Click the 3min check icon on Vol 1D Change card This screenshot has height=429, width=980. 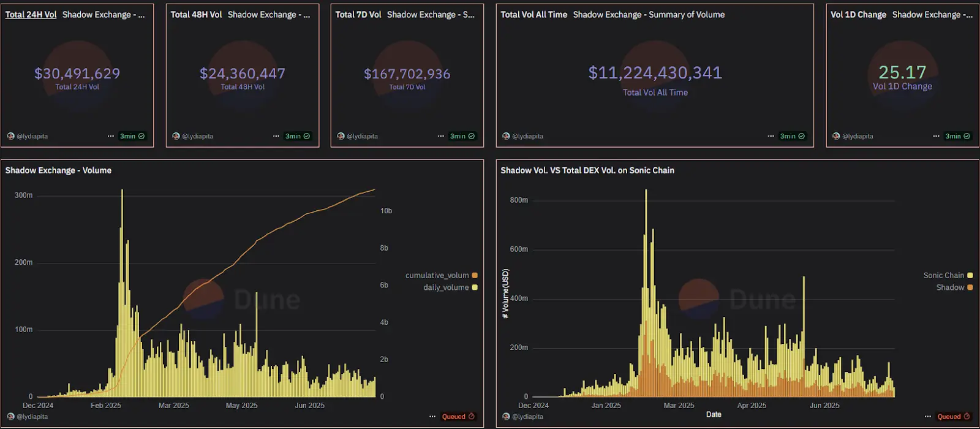(967, 136)
